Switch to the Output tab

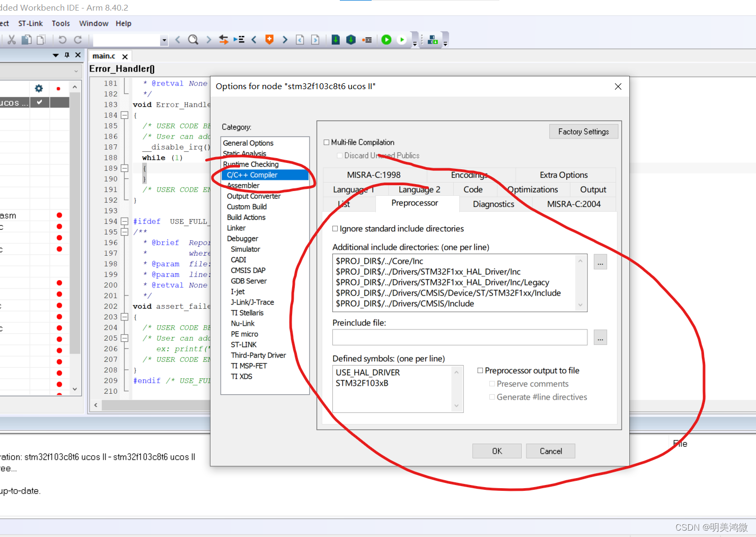coord(593,189)
